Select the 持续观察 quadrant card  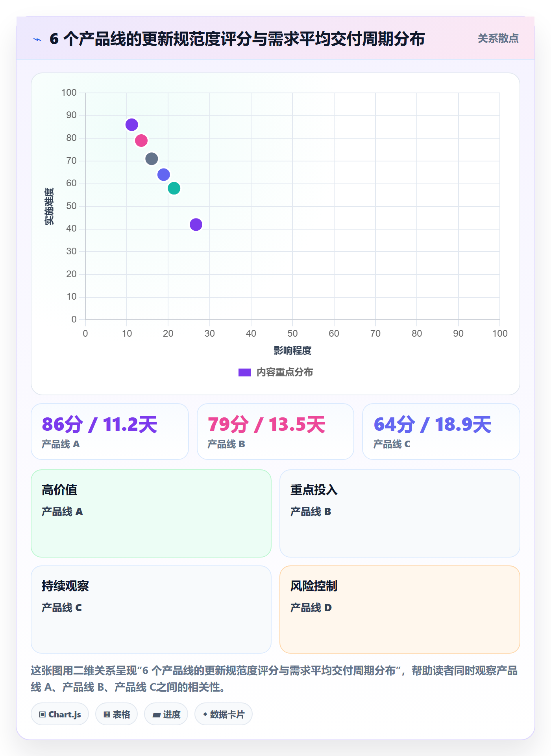coord(151,610)
